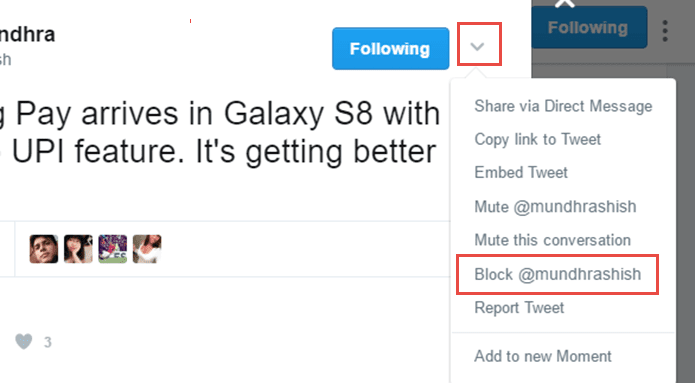Click the like count number 3
The height and width of the screenshot is (383, 695).
pyautogui.click(x=48, y=342)
